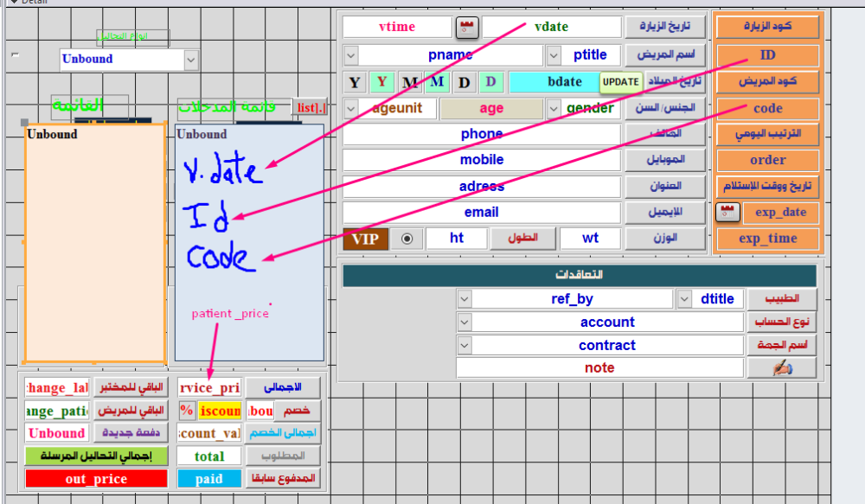Click the red list].] button
This screenshot has width=865, height=504.
310,107
